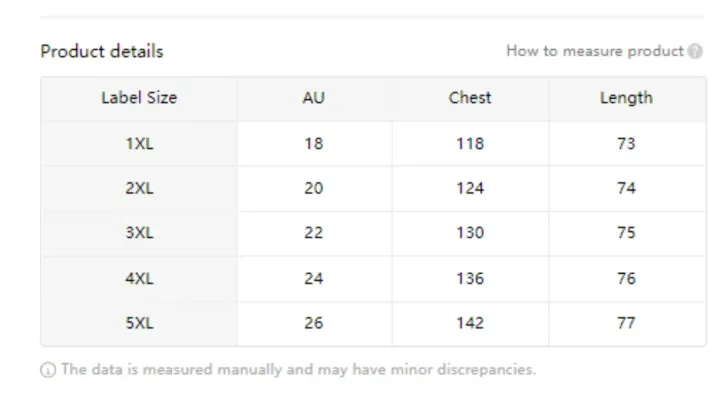Click the length value 77 cell

click(x=626, y=323)
